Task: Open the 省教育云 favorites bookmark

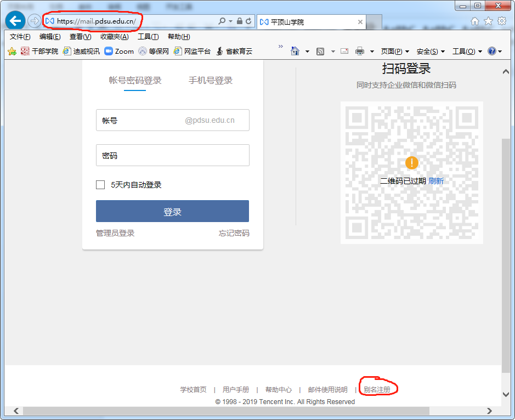Action: coord(234,51)
